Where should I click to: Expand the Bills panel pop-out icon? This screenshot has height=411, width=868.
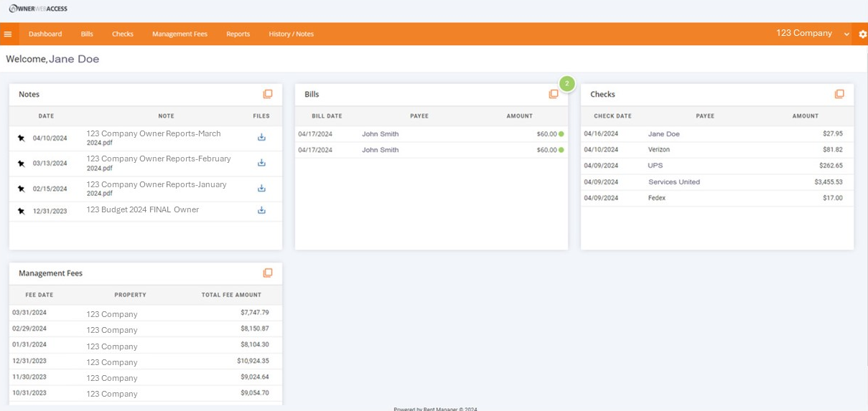point(554,94)
